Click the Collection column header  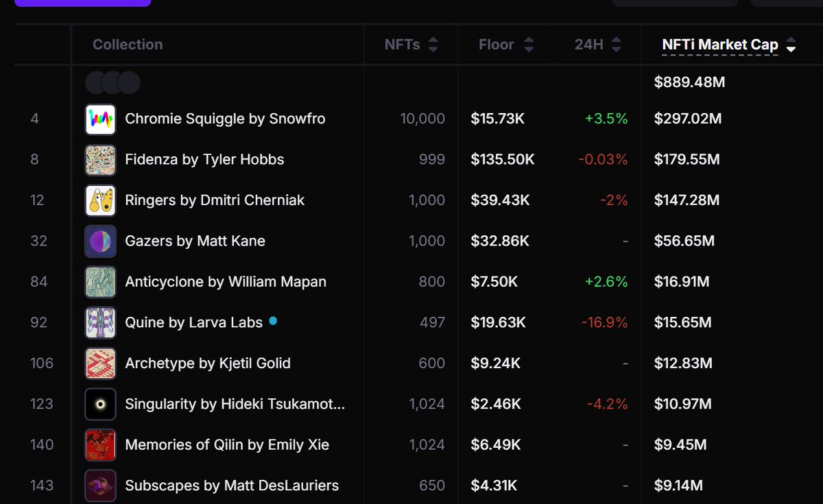[x=128, y=45]
